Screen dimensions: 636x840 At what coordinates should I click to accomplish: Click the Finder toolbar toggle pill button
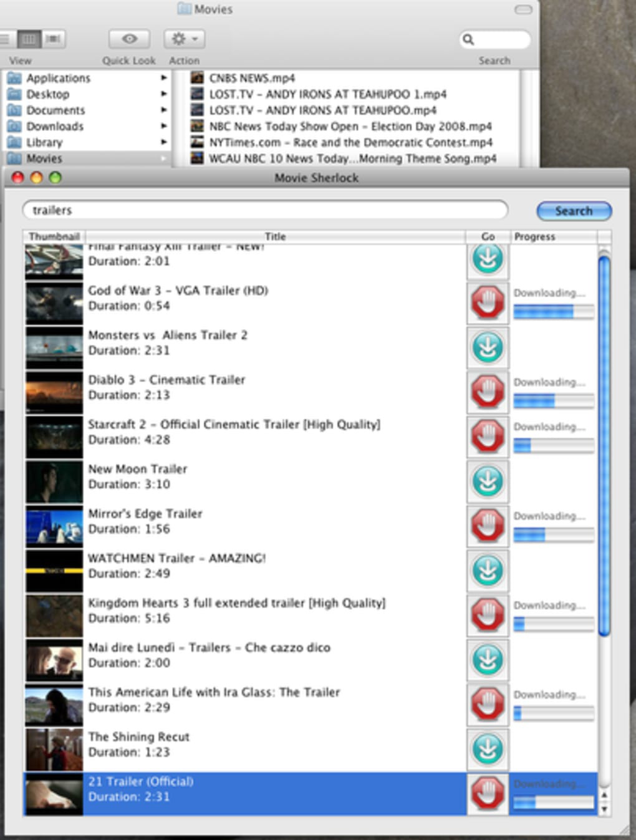tap(523, 9)
